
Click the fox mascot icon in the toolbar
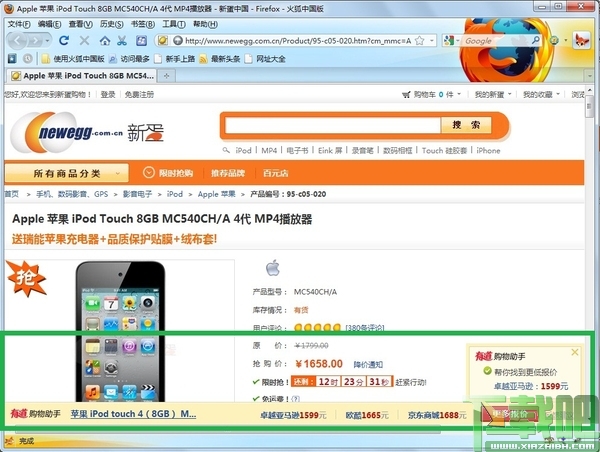point(581,40)
